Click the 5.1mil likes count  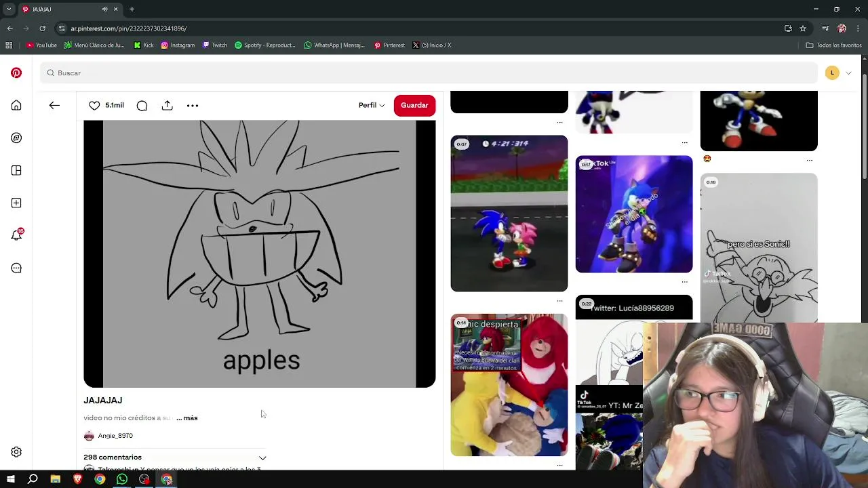115,105
